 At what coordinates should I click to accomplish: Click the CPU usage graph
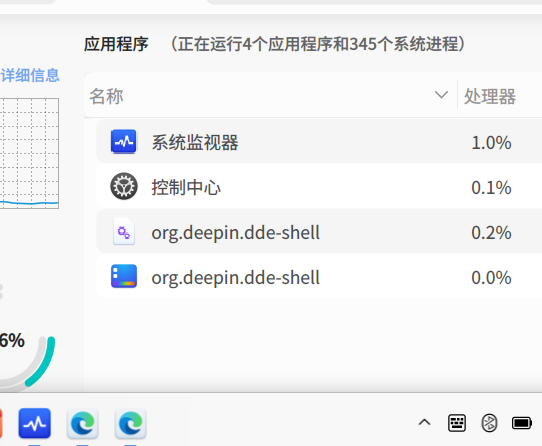pyautogui.click(x=29, y=153)
